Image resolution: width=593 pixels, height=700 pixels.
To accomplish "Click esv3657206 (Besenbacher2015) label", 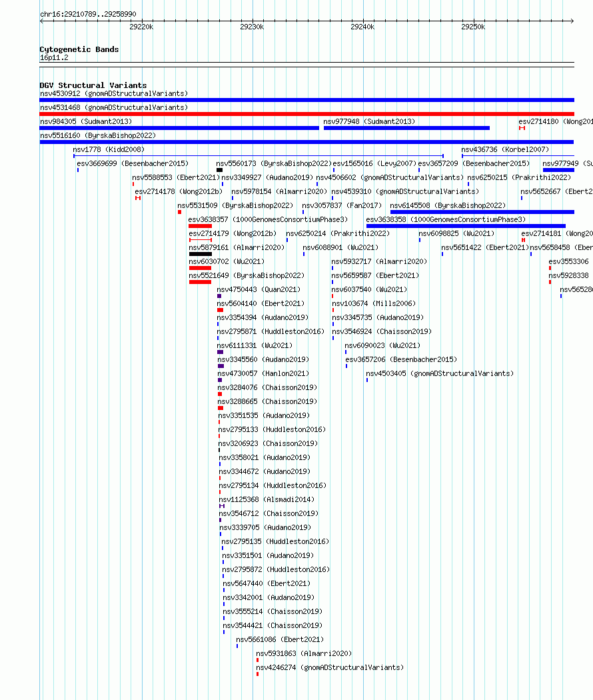I will [401, 359].
